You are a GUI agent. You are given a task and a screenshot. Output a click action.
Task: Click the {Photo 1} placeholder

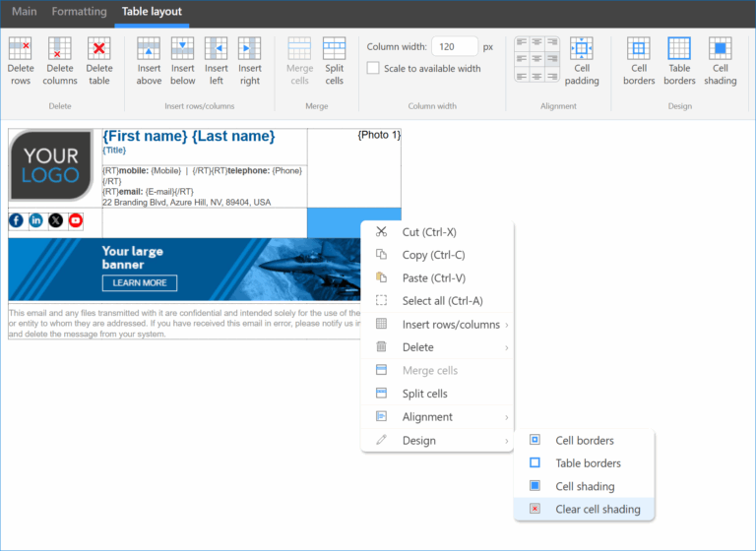pyautogui.click(x=379, y=135)
